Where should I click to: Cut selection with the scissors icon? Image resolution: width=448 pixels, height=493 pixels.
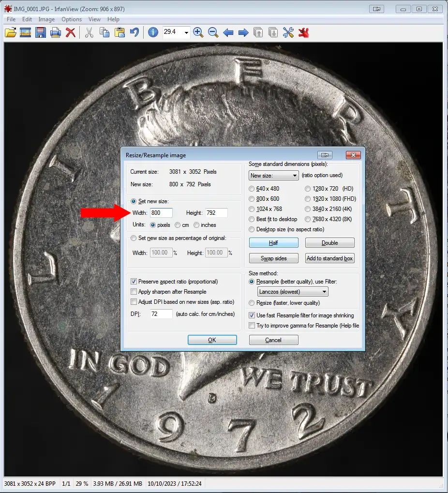(x=90, y=32)
